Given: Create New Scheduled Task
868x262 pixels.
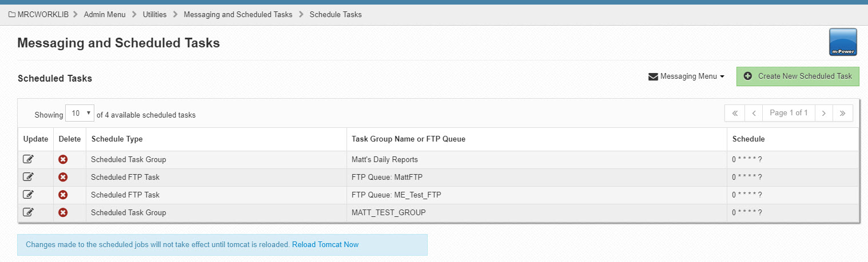Looking at the screenshot, I should tap(798, 76).
